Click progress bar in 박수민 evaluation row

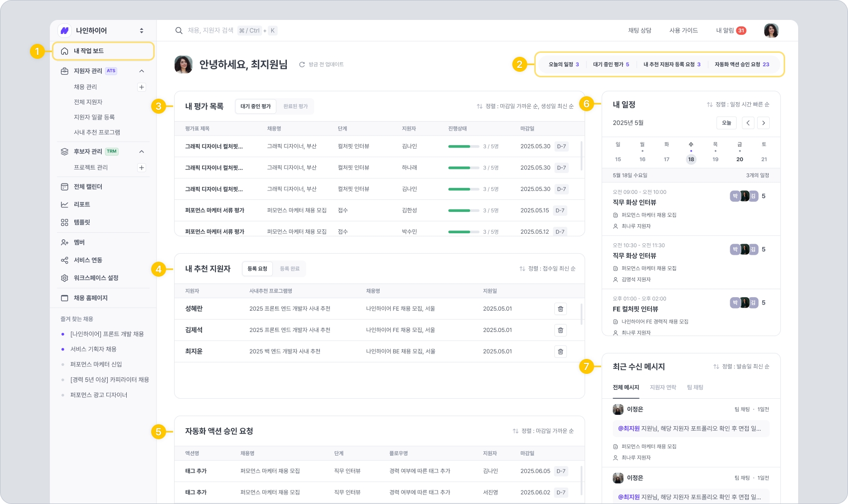pyautogui.click(x=464, y=232)
